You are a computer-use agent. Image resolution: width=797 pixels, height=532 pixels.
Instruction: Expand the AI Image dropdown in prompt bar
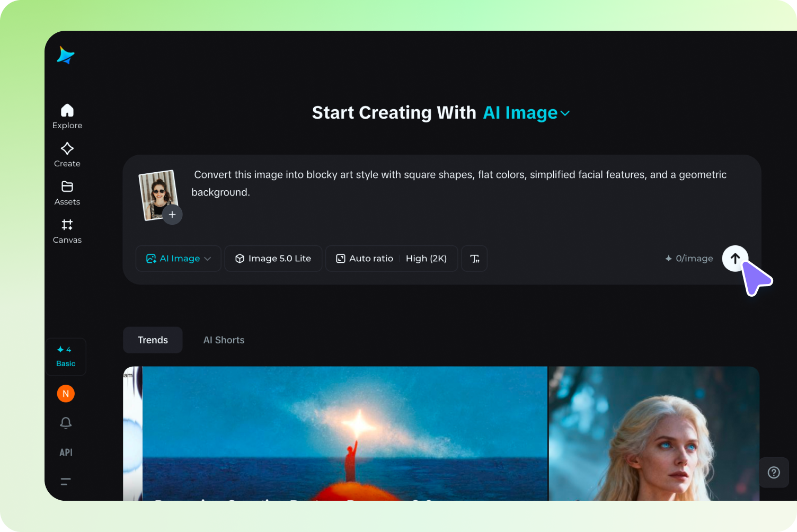point(208,259)
